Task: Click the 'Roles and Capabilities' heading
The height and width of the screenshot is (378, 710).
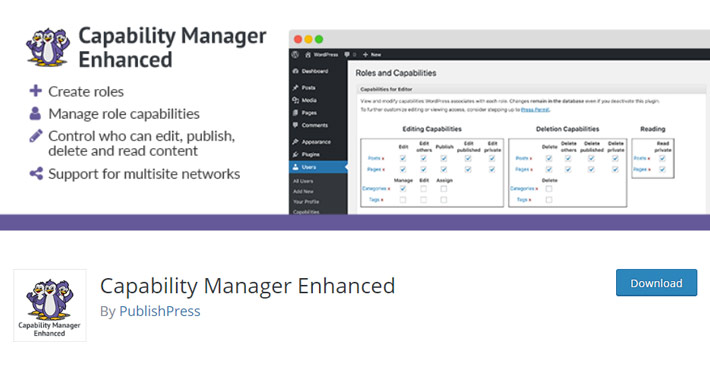Action: (396, 73)
